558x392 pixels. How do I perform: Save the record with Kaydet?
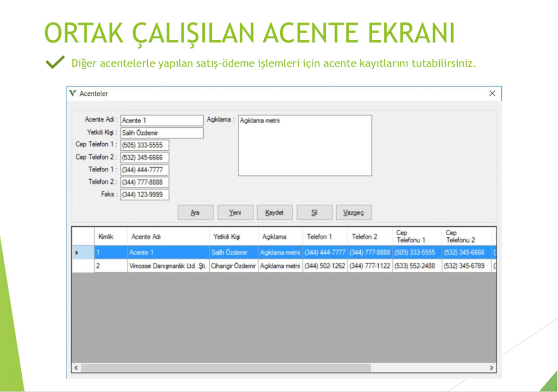[275, 212]
